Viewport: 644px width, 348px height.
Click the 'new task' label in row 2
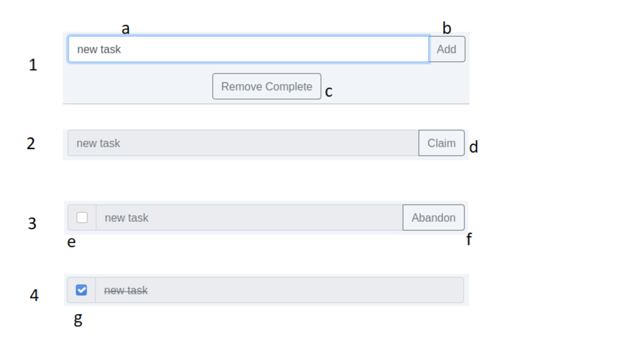[x=98, y=143]
